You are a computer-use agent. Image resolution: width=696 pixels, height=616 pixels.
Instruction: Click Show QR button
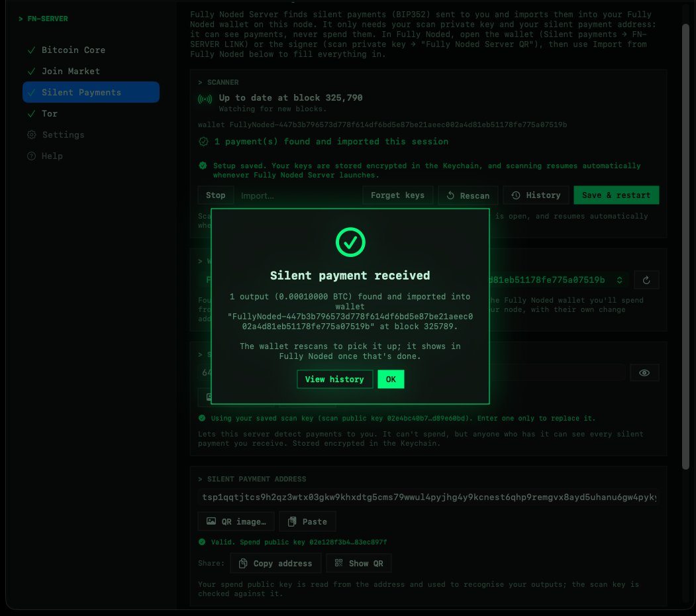[359, 564]
